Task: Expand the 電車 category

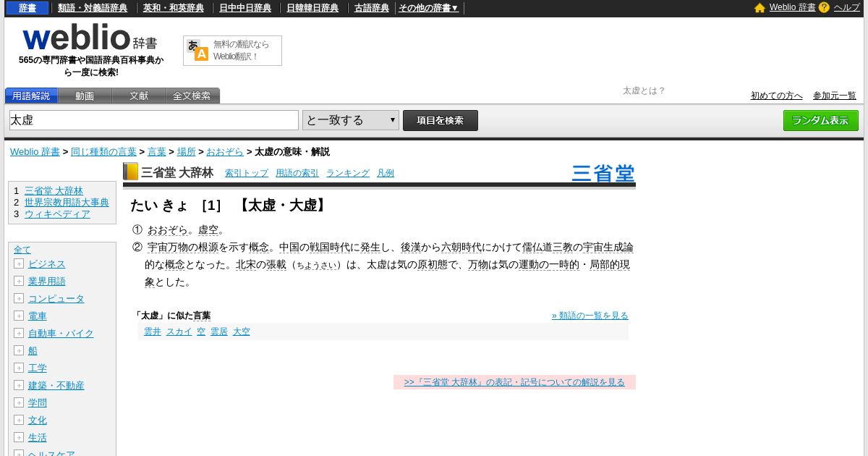Action: 19,316
